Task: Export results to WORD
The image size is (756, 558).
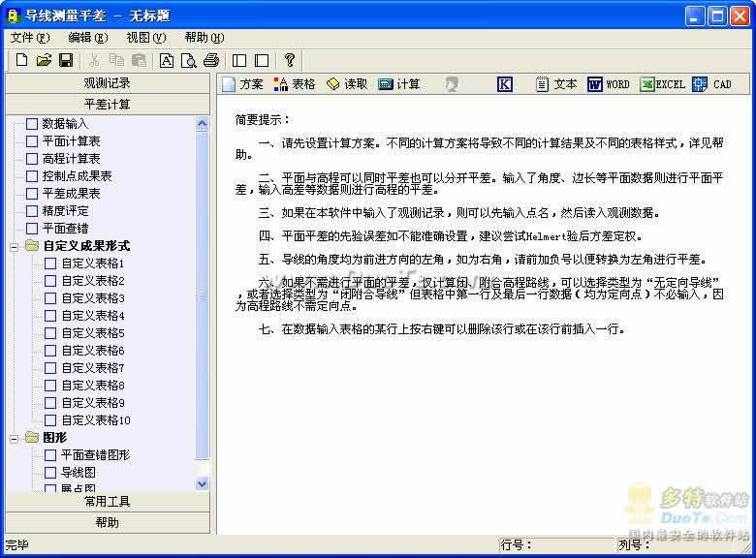Action: pyautogui.click(x=609, y=84)
